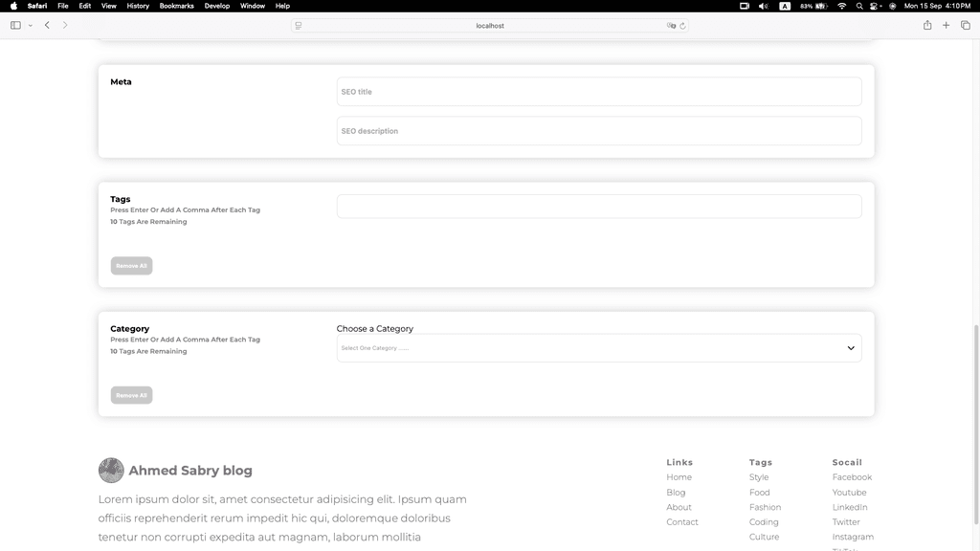Open the input source A icon
This screenshot has height=551, width=980.
pyautogui.click(x=785, y=6)
